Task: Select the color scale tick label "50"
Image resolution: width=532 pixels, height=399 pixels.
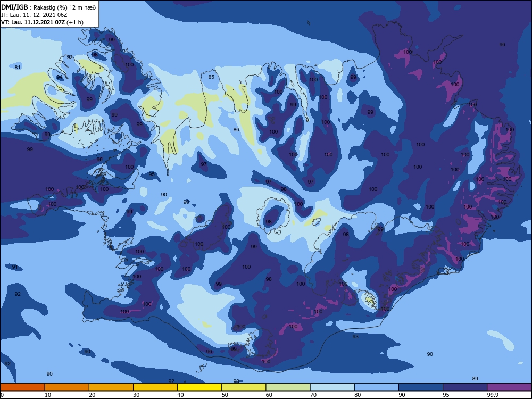Action: 225,395
